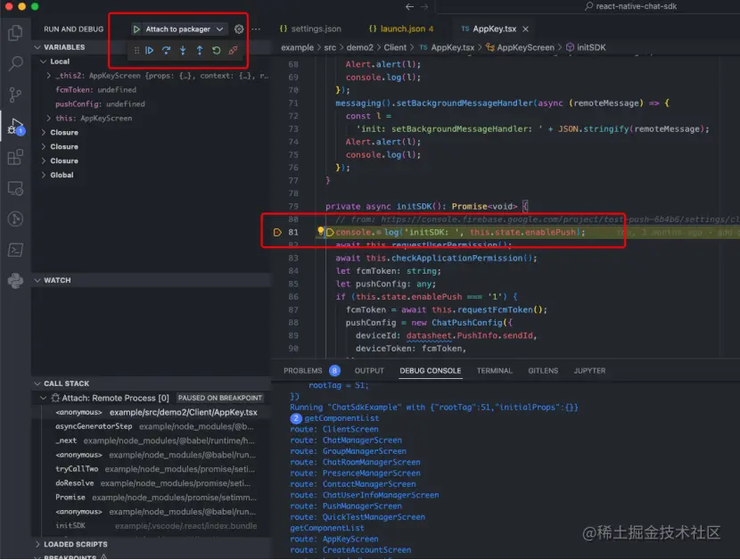Collapse the VARIABLES section

[37, 47]
